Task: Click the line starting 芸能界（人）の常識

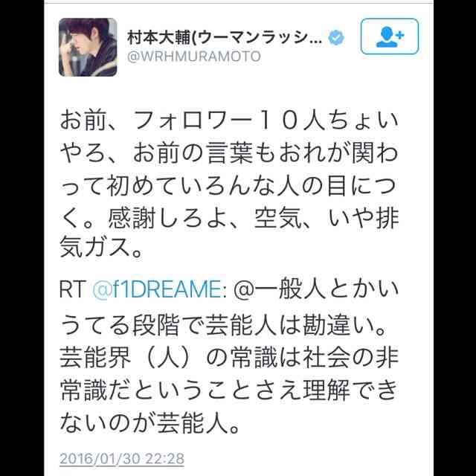Action: point(229,358)
